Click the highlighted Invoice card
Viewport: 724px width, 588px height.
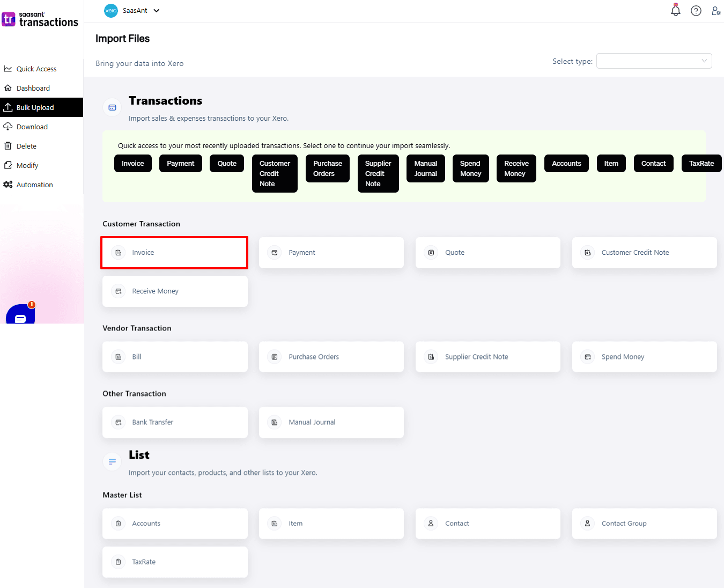(x=174, y=252)
